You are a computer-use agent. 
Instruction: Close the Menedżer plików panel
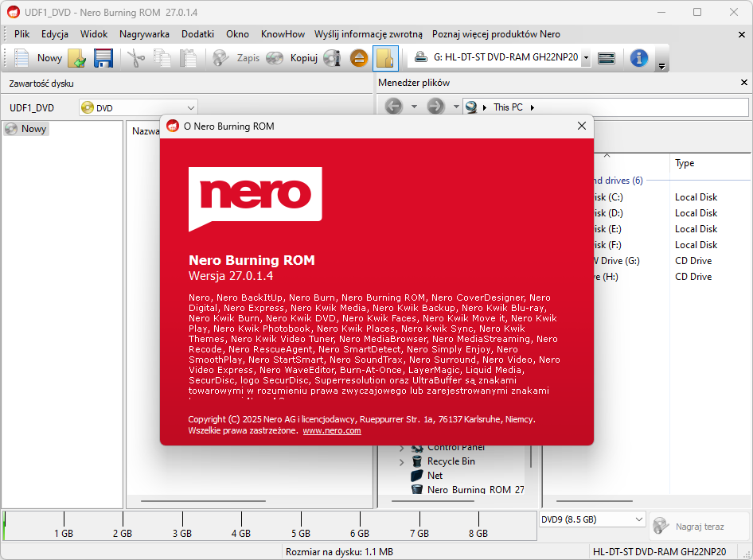(x=744, y=83)
